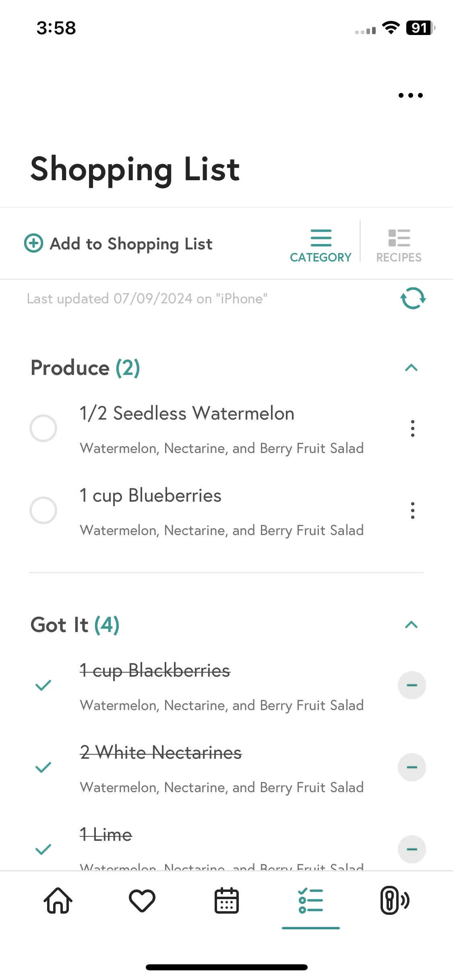Viewport: 453px width, 980px height.
Task: Open the meal planner calendar icon
Action: tap(227, 900)
